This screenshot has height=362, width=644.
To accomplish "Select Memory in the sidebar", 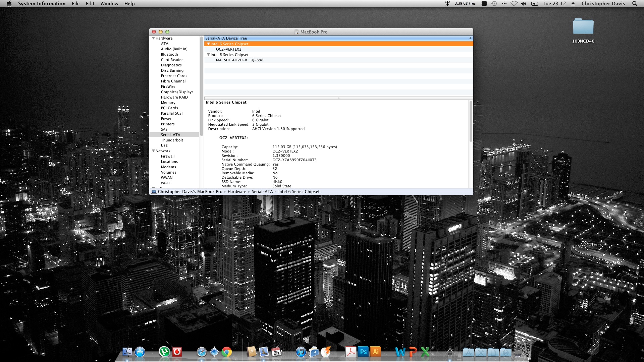I will pyautogui.click(x=168, y=103).
